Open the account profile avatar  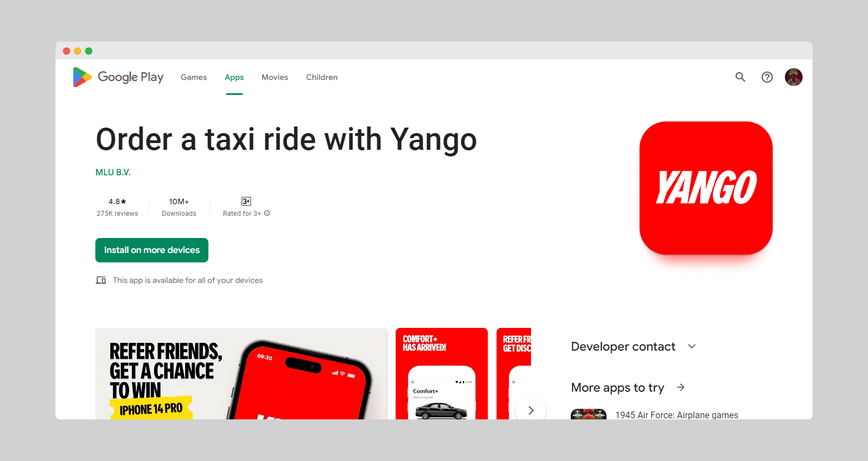[794, 77]
